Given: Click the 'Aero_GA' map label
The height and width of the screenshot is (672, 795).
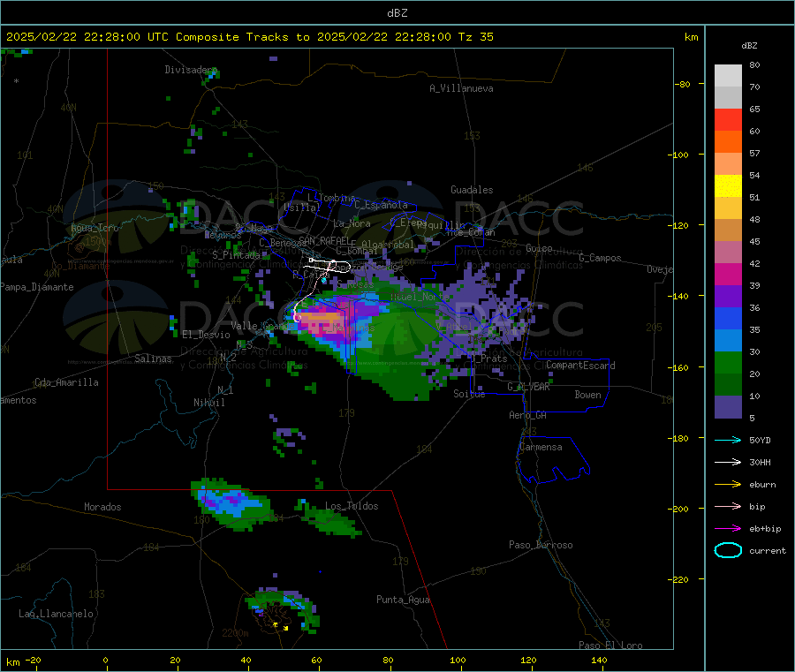Looking at the screenshot, I should point(528,415).
